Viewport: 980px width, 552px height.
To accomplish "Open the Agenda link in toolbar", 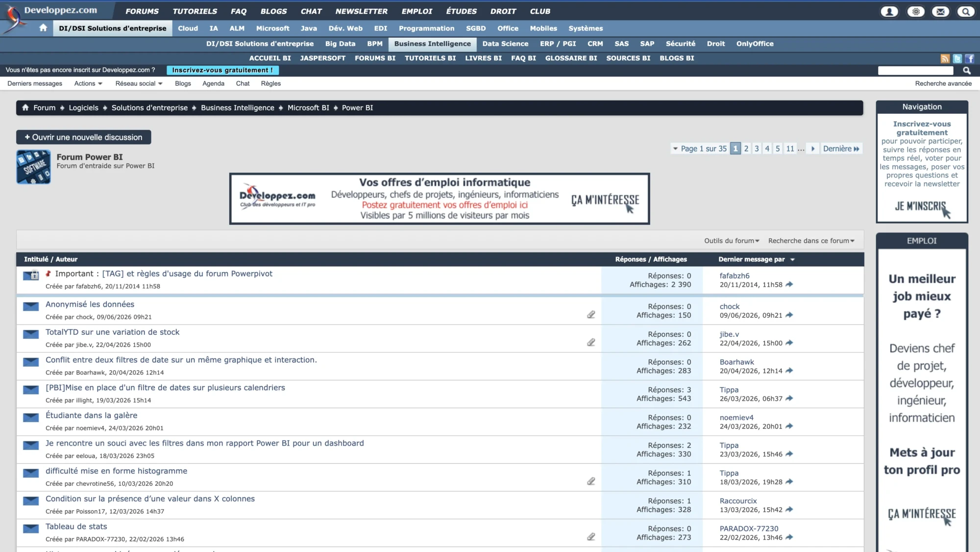I will pyautogui.click(x=213, y=83).
